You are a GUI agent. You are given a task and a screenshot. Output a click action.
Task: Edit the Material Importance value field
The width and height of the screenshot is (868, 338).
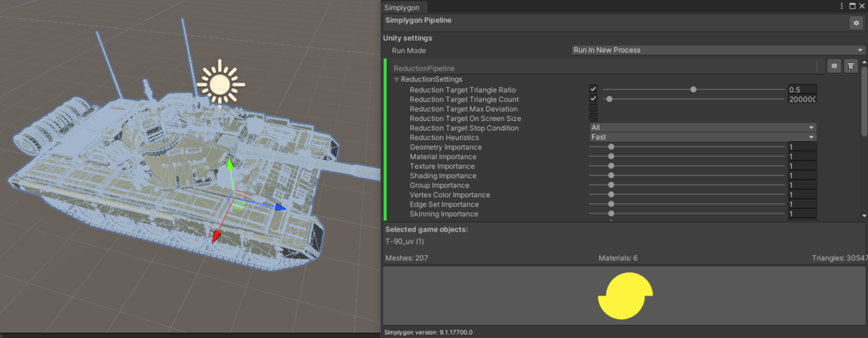(x=802, y=157)
